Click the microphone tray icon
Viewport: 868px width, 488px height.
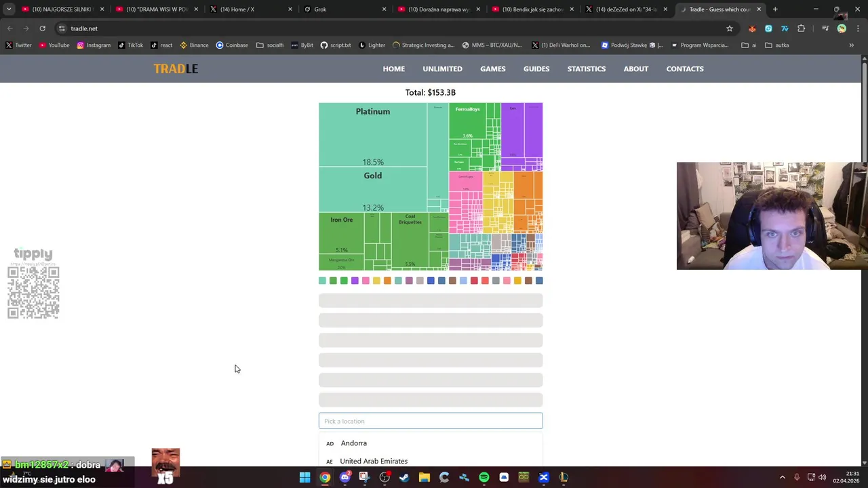pyautogui.click(x=797, y=478)
